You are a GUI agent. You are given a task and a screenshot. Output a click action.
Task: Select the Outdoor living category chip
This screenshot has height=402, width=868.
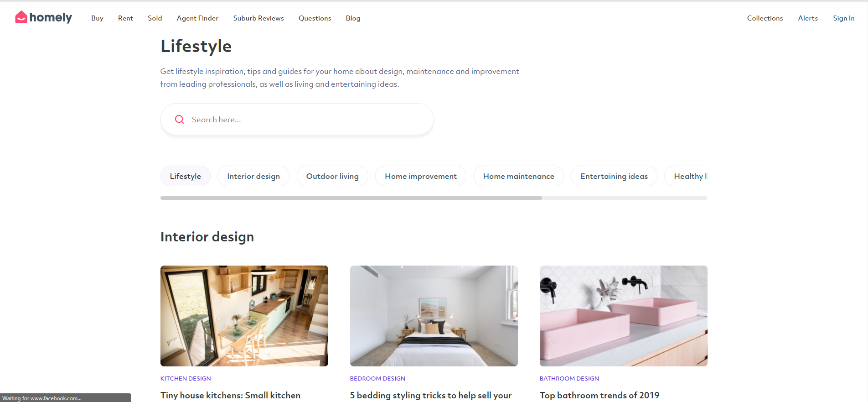point(332,176)
